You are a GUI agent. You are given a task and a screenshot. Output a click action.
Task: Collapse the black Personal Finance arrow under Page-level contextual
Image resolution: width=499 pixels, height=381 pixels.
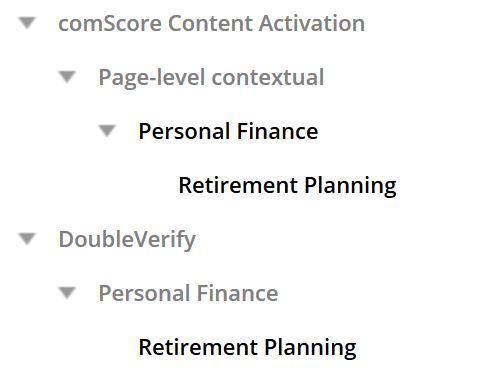pos(107,131)
